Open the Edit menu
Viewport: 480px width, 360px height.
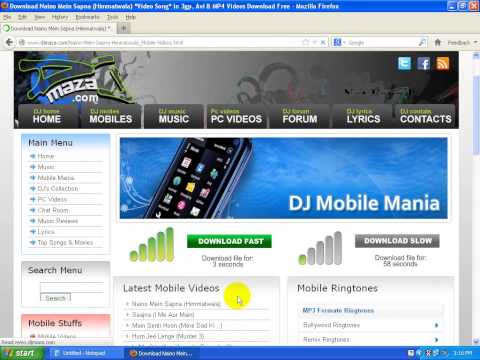pos(22,17)
